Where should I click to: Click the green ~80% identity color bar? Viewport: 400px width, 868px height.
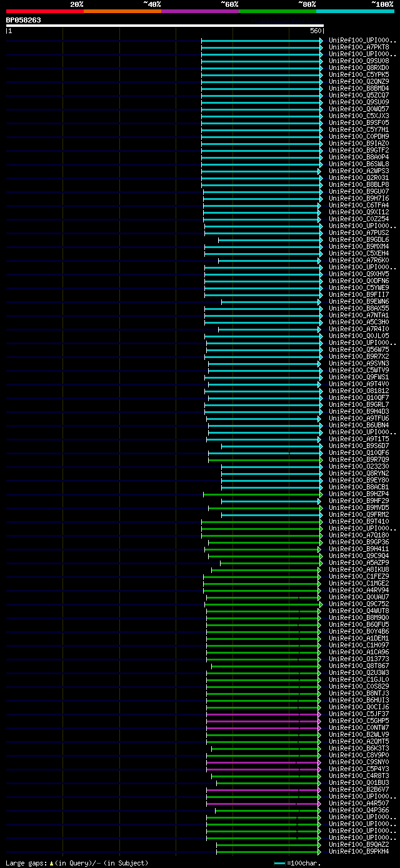[x=277, y=11]
